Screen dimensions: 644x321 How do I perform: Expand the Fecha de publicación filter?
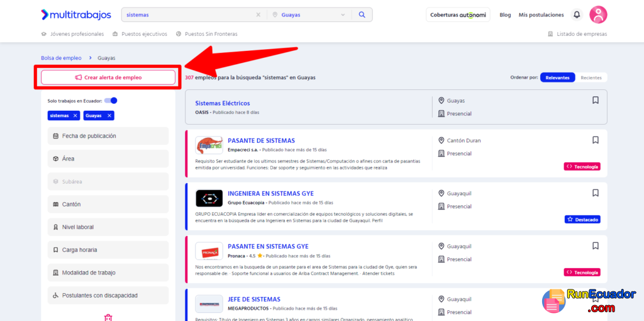(108, 136)
